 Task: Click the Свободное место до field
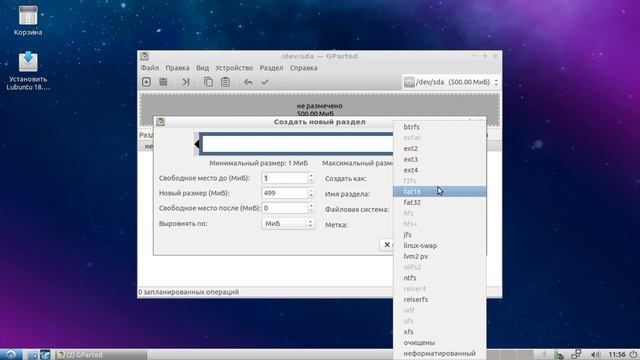(x=284, y=178)
